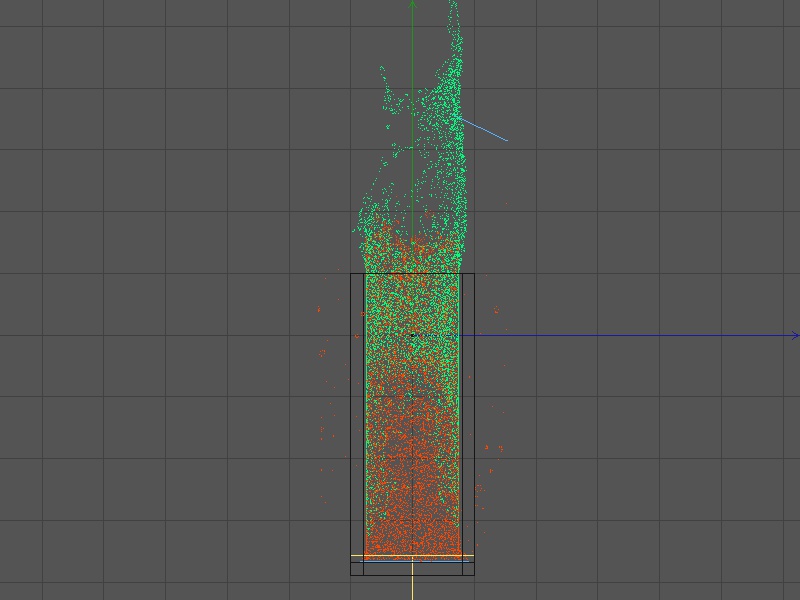Image resolution: width=800 pixels, height=600 pixels.
Task: Select the light-blue diagonal line beside the green plume
Action: (483, 129)
